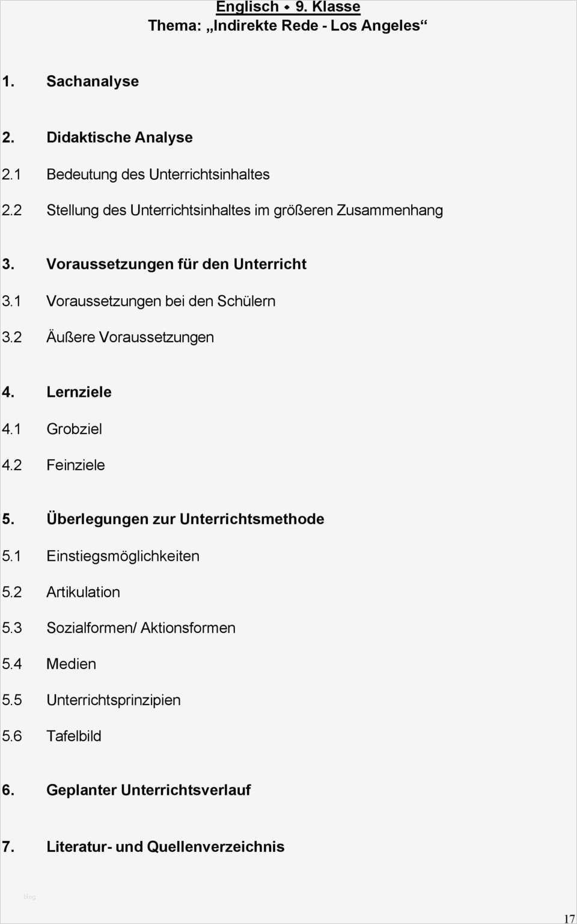Go to "Bedeutung des Unterrichtsinhaltes" entry
This screenshot has width=577, height=924.
tap(158, 174)
